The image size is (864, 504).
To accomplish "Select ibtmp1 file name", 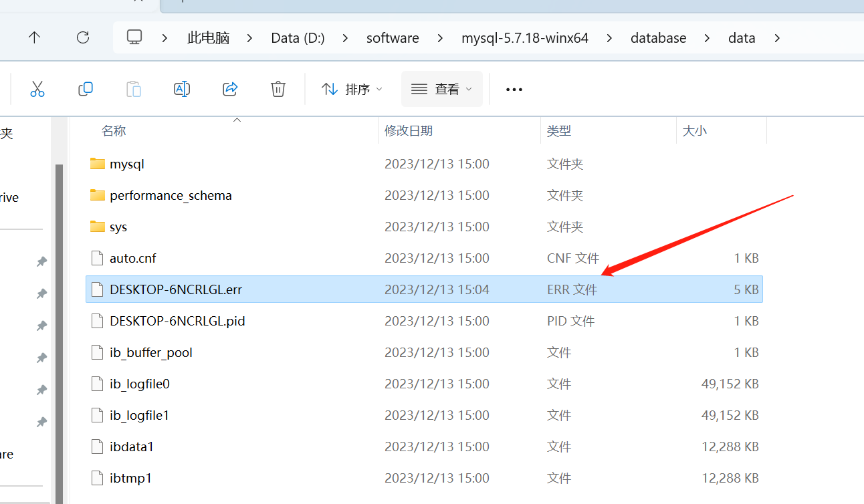I will [x=131, y=478].
